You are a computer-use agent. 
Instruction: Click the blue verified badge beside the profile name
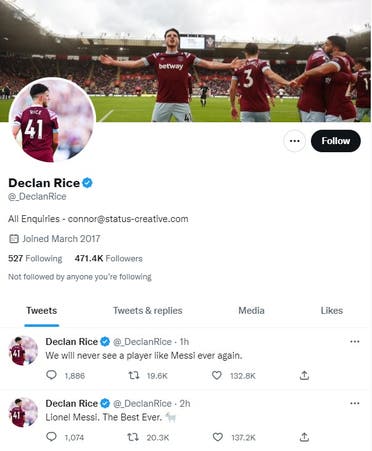[87, 183]
